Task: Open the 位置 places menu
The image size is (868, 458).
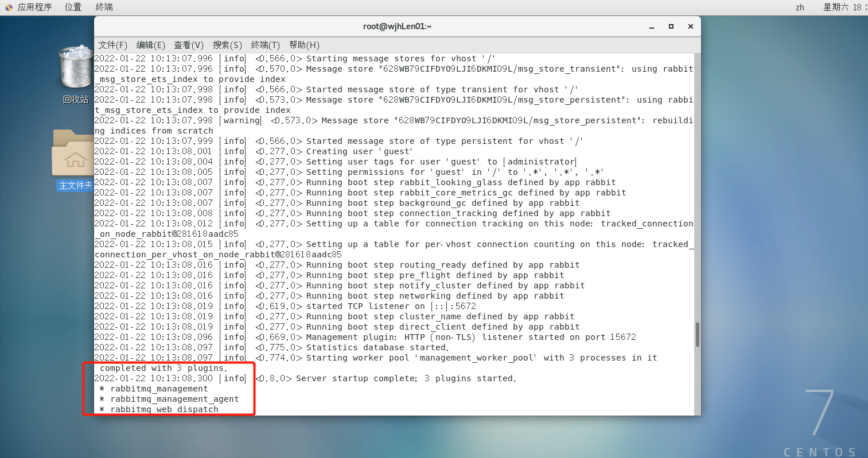Action: 73,7
